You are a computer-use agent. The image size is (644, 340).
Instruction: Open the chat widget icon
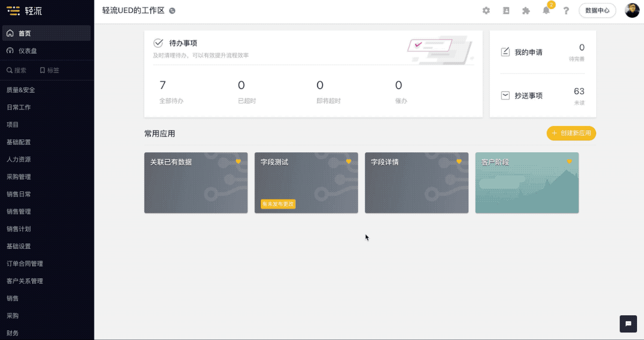[x=628, y=323]
